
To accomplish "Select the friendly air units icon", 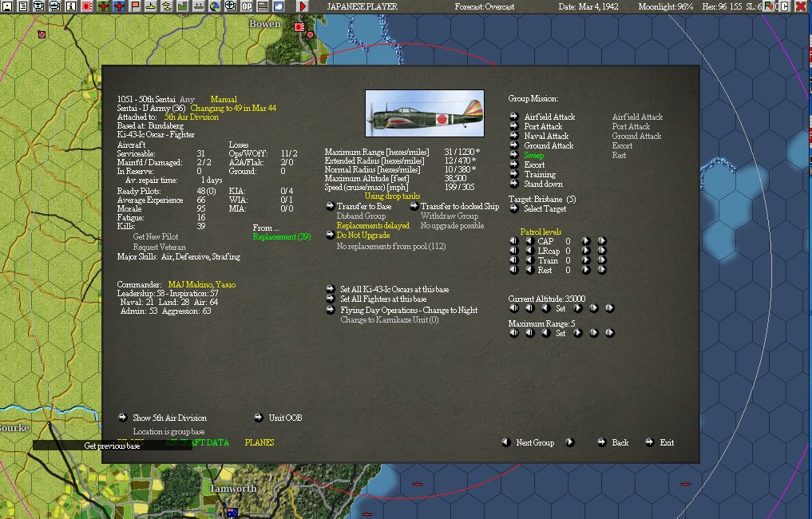I will 105,6.
